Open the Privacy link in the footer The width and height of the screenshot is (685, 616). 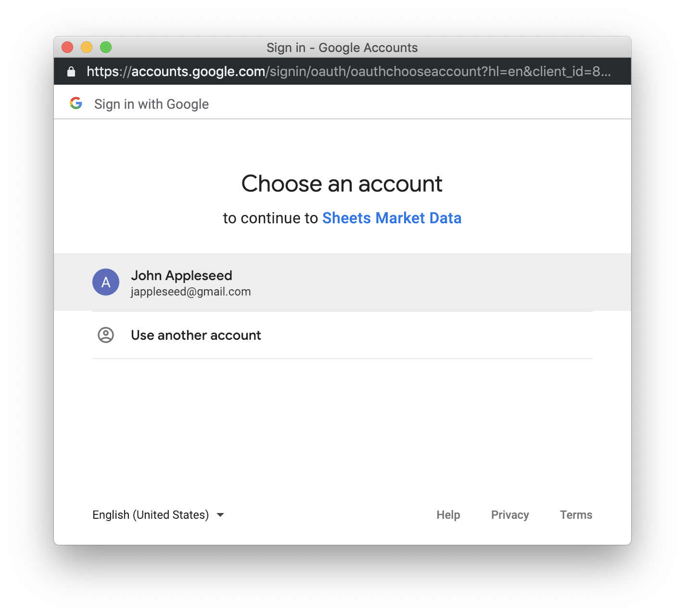pyautogui.click(x=510, y=515)
